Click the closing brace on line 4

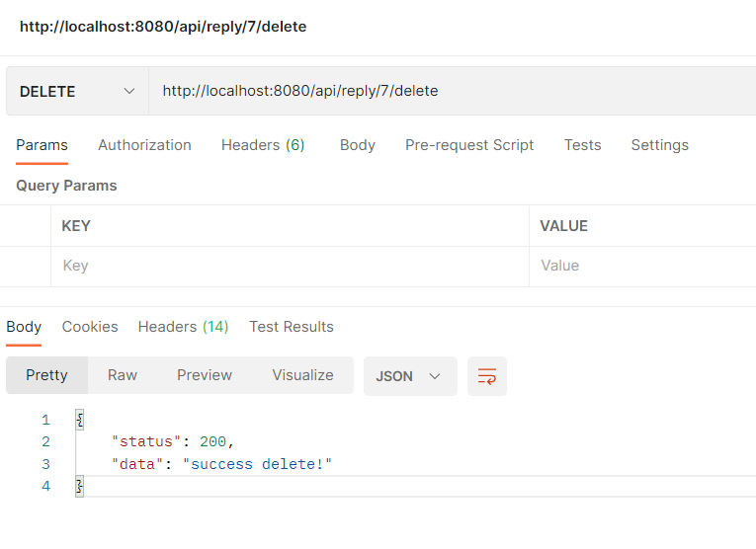[x=80, y=486]
